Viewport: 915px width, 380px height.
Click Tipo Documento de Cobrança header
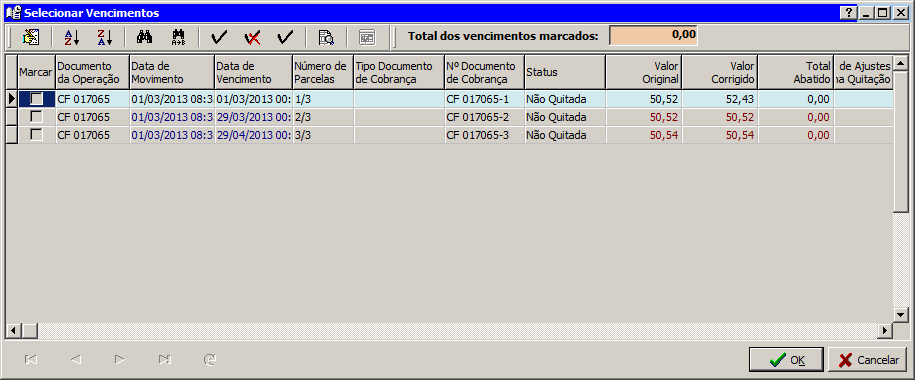399,72
